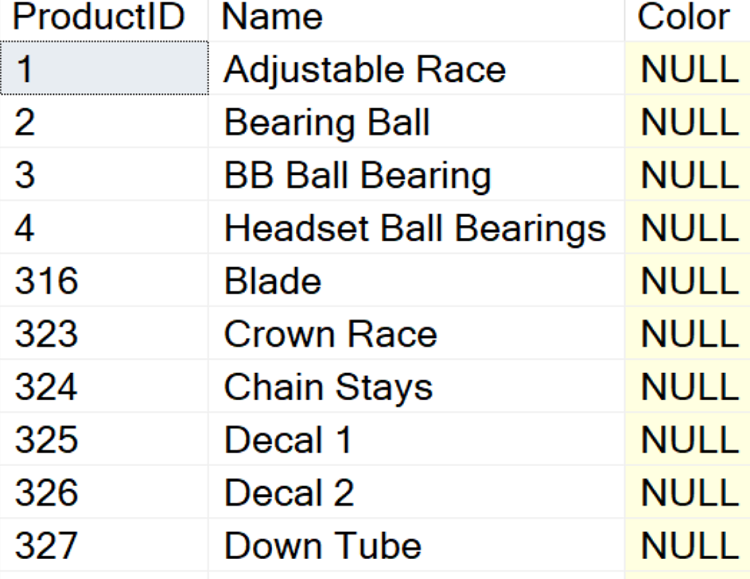Select the ProductID cell containing 316
The height and width of the screenshot is (579, 750).
tap(104, 280)
